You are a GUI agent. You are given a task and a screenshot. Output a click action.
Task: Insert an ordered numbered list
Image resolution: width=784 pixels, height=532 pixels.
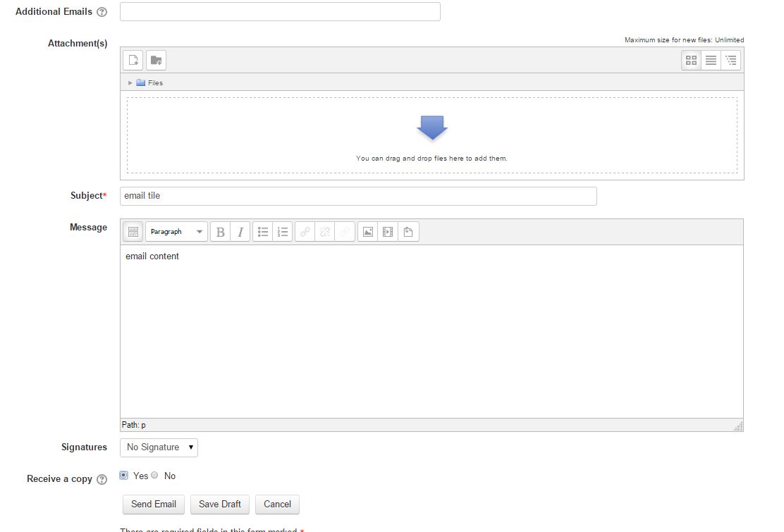point(283,232)
